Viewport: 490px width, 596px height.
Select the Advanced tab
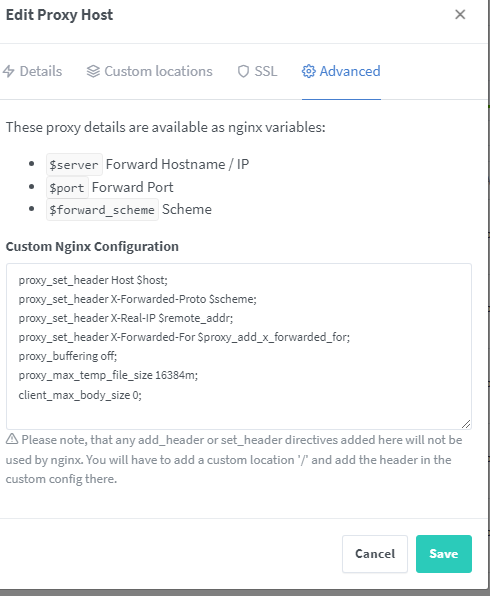(x=341, y=71)
